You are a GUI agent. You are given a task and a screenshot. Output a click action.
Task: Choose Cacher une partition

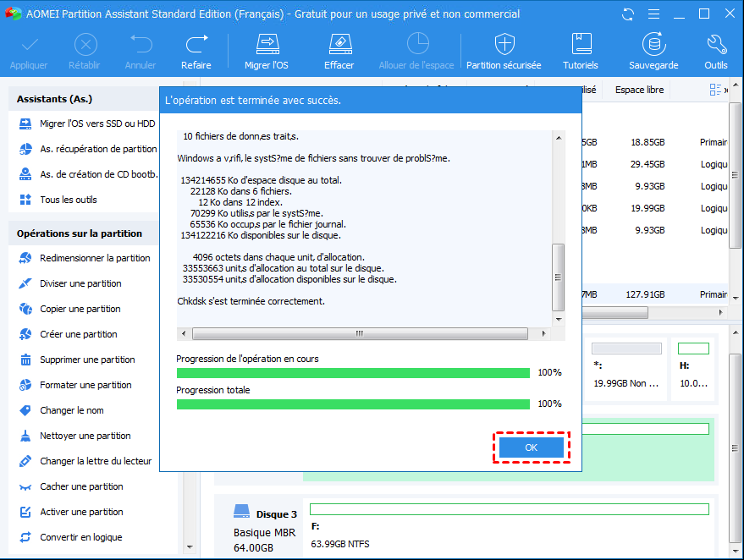point(71,486)
